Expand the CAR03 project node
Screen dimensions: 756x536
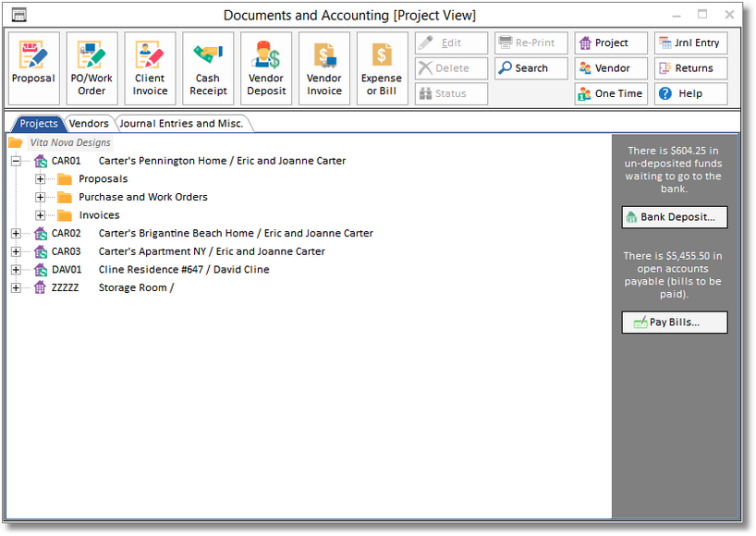16,251
